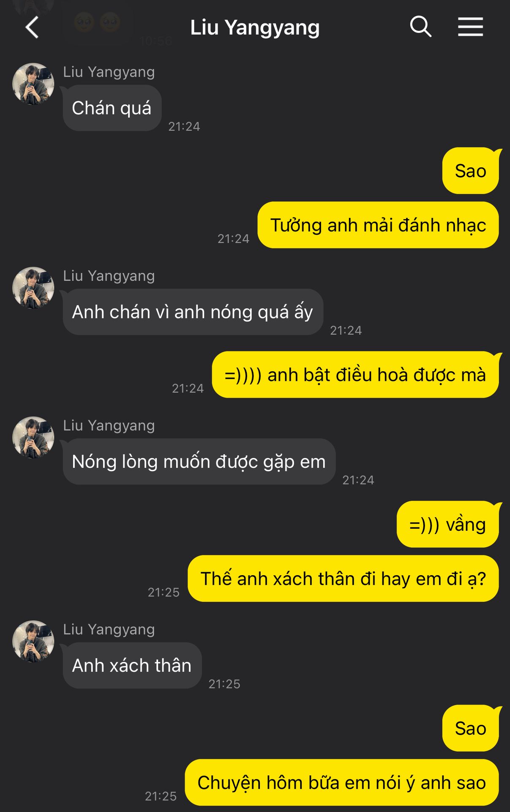Open the search magnifier icon
Viewport: 510px width, 812px height.
tap(420, 27)
